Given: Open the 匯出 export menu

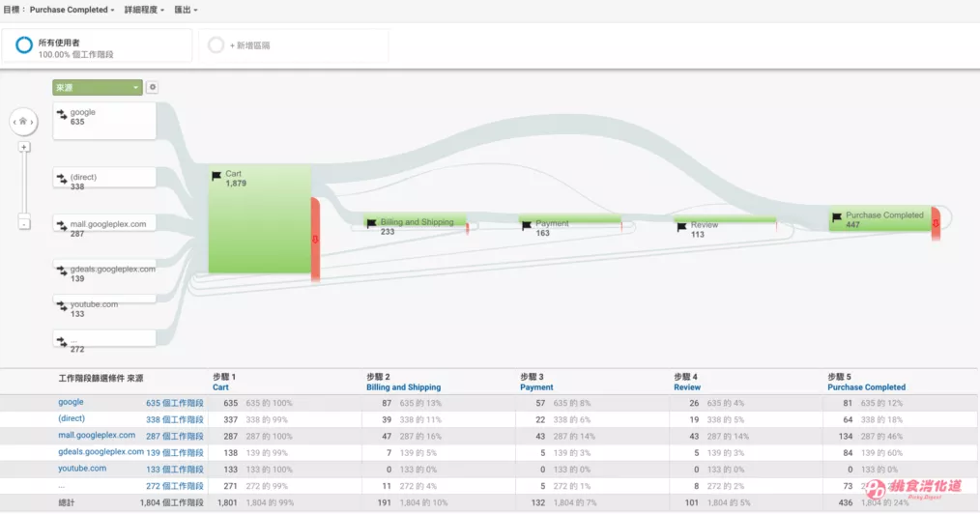Looking at the screenshot, I should coord(186,10).
